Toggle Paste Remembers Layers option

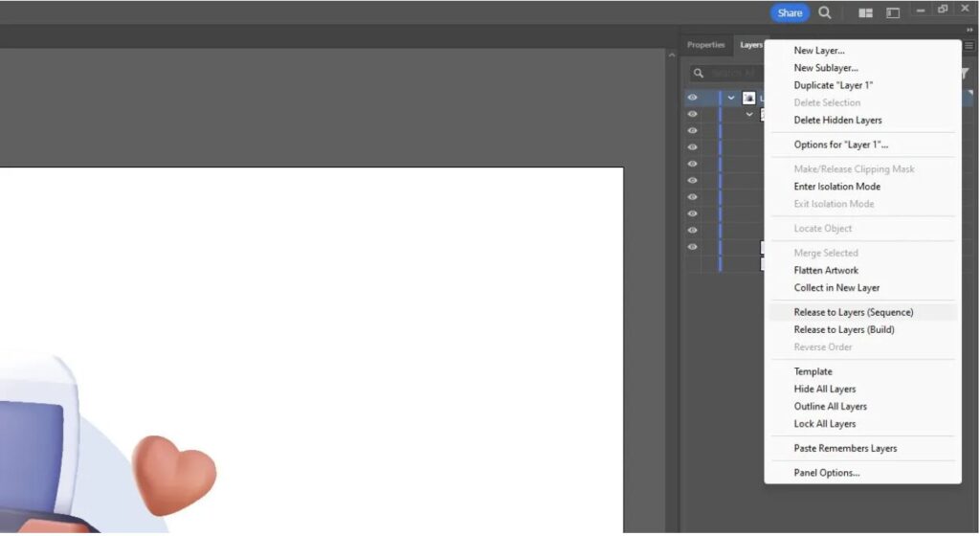pyautogui.click(x=845, y=449)
